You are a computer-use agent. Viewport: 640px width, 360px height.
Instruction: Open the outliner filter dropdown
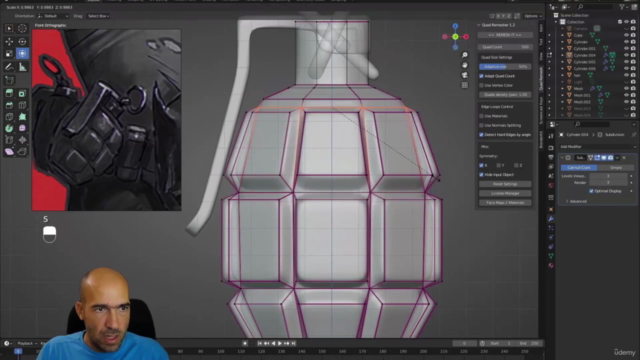coord(623,7)
